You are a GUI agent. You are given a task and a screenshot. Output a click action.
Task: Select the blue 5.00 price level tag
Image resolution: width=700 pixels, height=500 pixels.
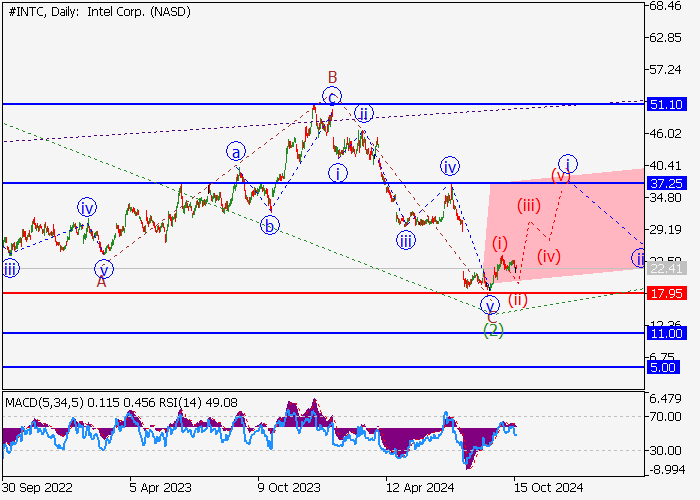coord(663,367)
